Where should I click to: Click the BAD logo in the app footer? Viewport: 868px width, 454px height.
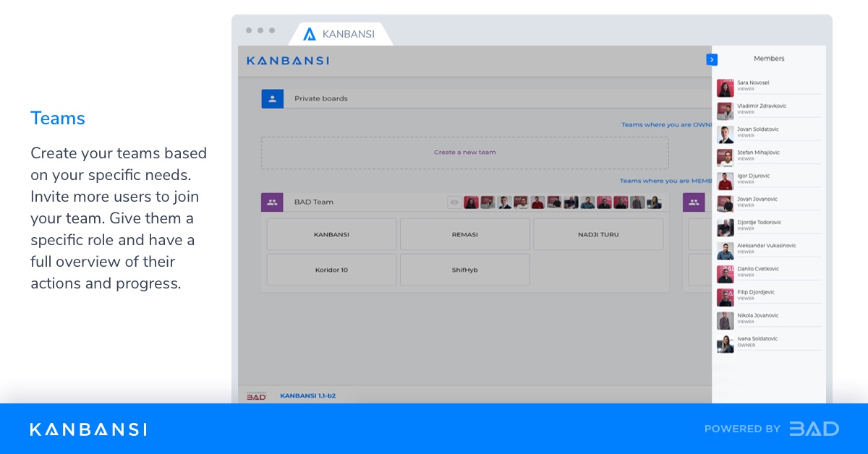tap(256, 395)
